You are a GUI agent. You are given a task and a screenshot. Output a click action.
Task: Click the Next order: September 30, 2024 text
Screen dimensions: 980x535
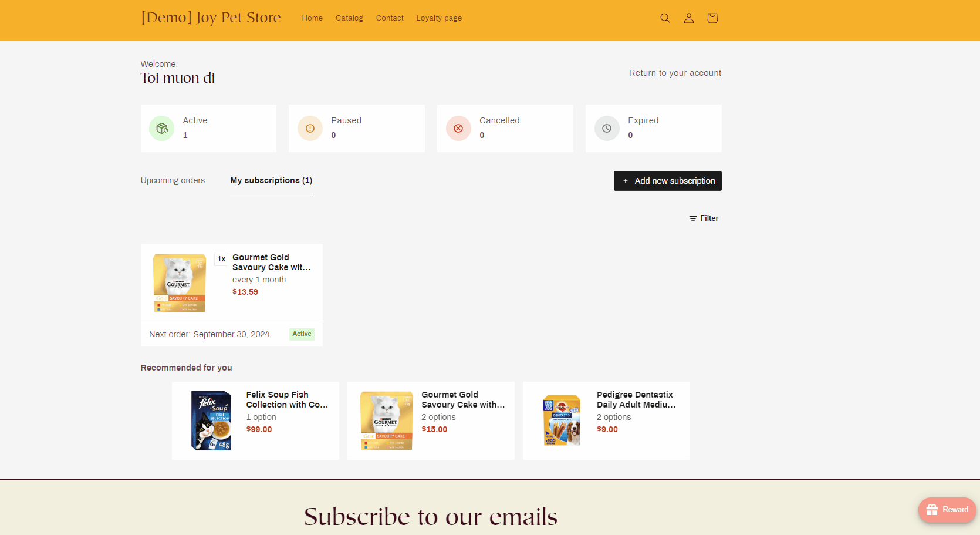coord(209,334)
